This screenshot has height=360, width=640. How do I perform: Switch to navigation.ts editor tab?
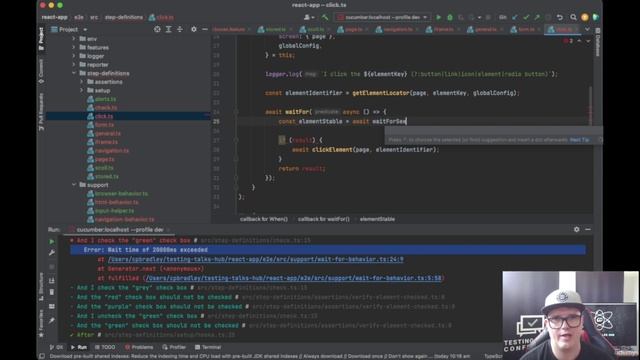(397, 29)
